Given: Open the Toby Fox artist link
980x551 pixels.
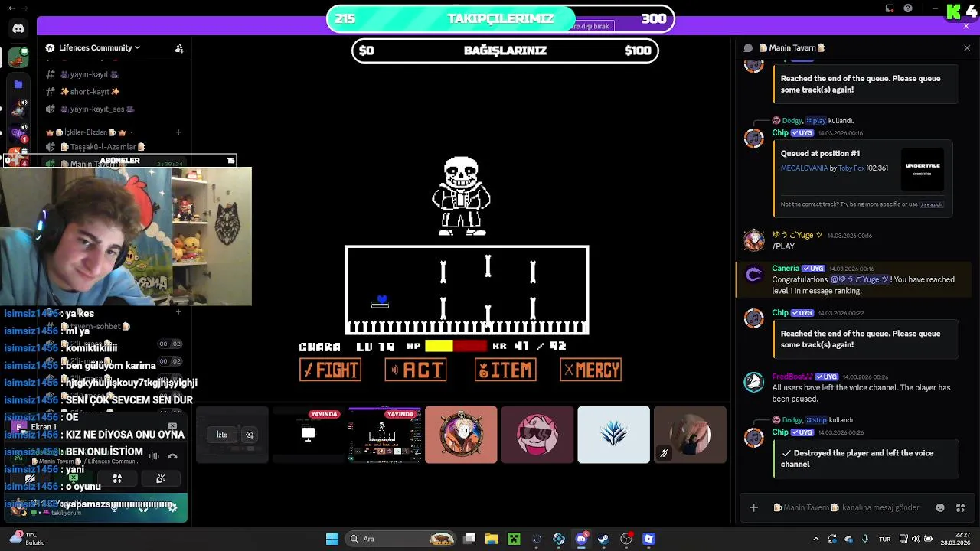Looking at the screenshot, I should pyautogui.click(x=851, y=168).
